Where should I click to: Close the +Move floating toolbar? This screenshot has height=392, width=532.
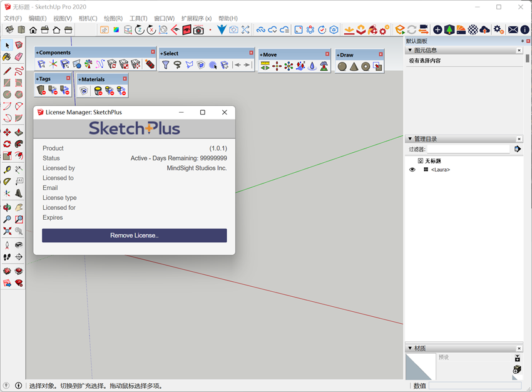(327, 54)
